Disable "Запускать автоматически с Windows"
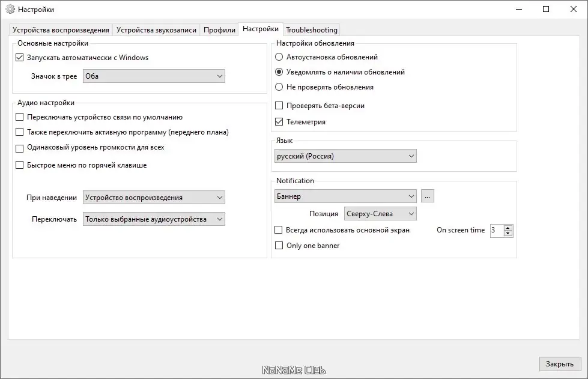 (19, 57)
